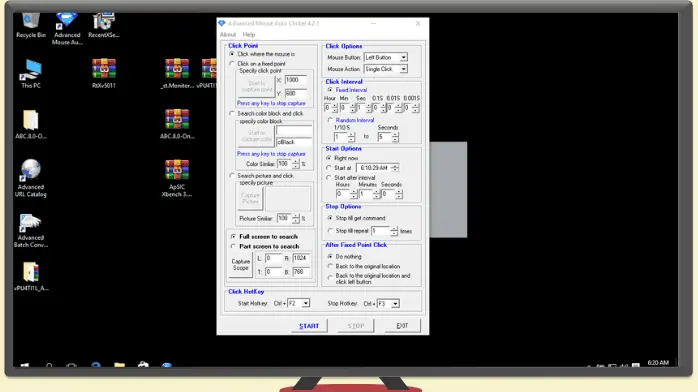Click the X coordinate input field

pyautogui.click(x=296, y=80)
